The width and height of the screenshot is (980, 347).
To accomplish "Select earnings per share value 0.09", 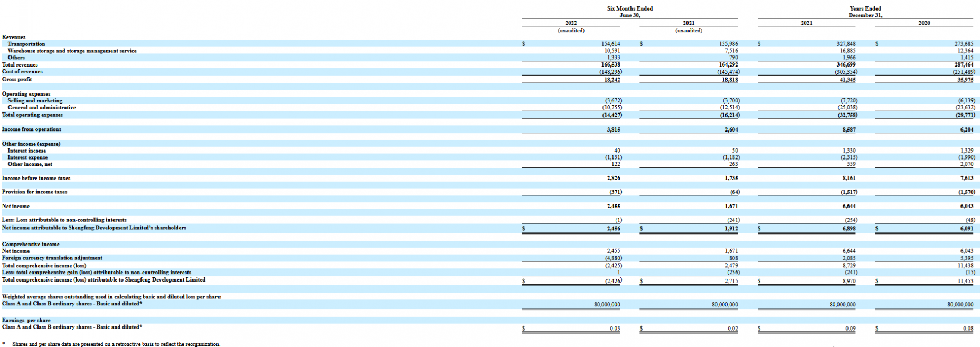I will pos(851,328).
